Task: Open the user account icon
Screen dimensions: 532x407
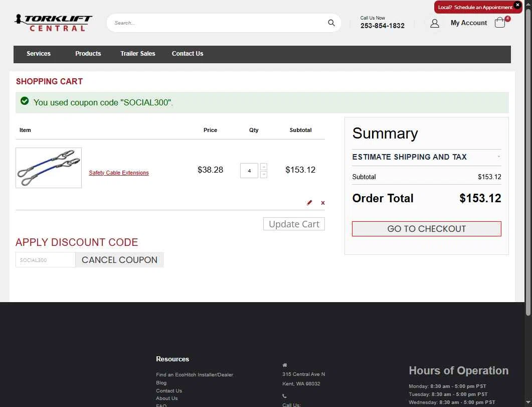Action: coord(435,23)
